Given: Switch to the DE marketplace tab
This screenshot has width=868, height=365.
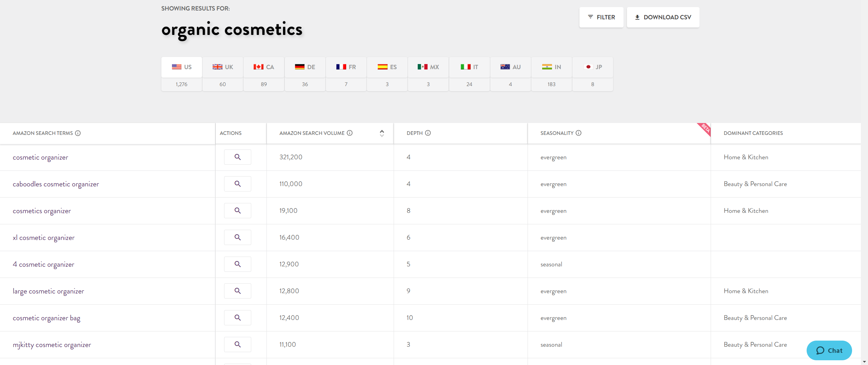Looking at the screenshot, I should (x=305, y=67).
